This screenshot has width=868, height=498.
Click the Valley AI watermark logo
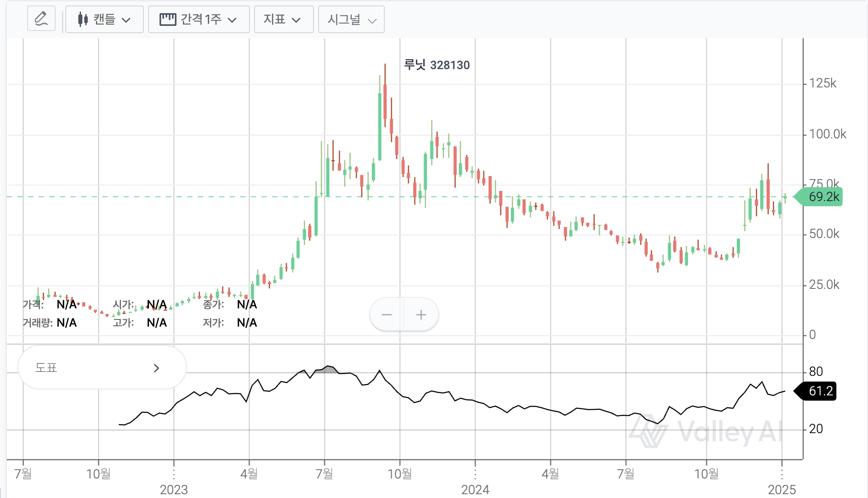pyautogui.click(x=648, y=431)
